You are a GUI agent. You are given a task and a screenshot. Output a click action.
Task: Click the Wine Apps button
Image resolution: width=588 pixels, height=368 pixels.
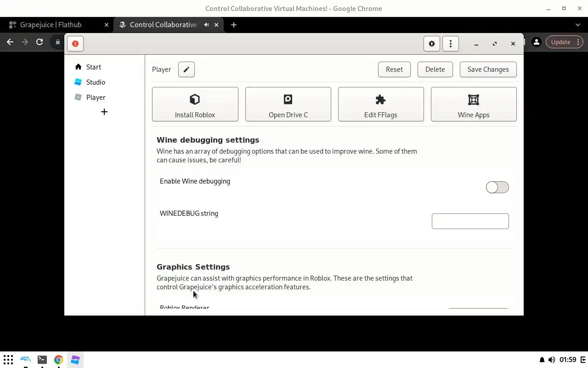(x=474, y=104)
